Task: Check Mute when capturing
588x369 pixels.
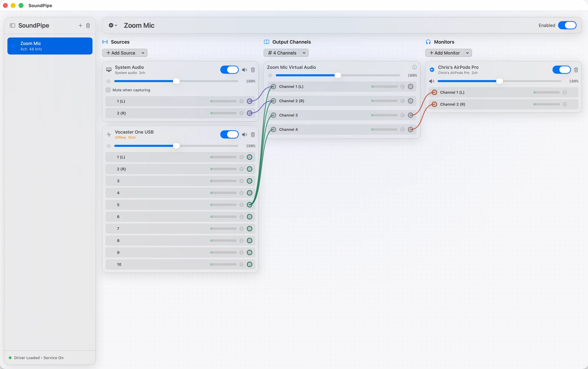Action: click(x=108, y=90)
